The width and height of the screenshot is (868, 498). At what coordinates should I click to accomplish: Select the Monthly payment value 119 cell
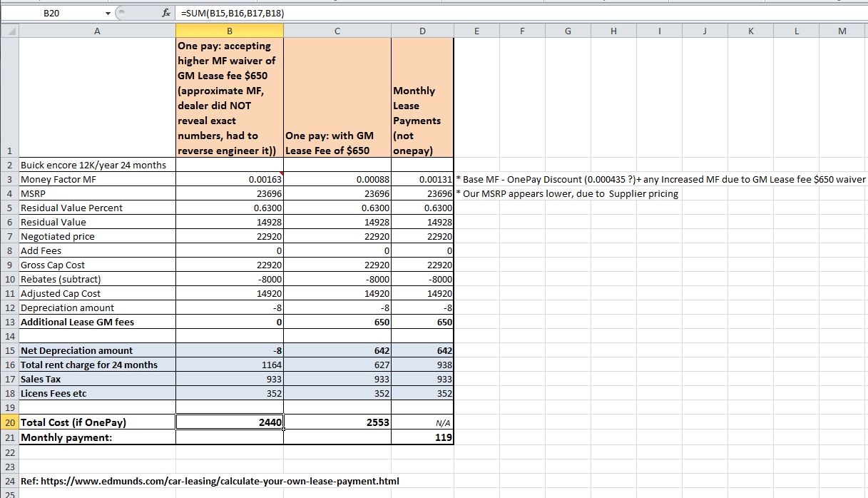click(422, 437)
